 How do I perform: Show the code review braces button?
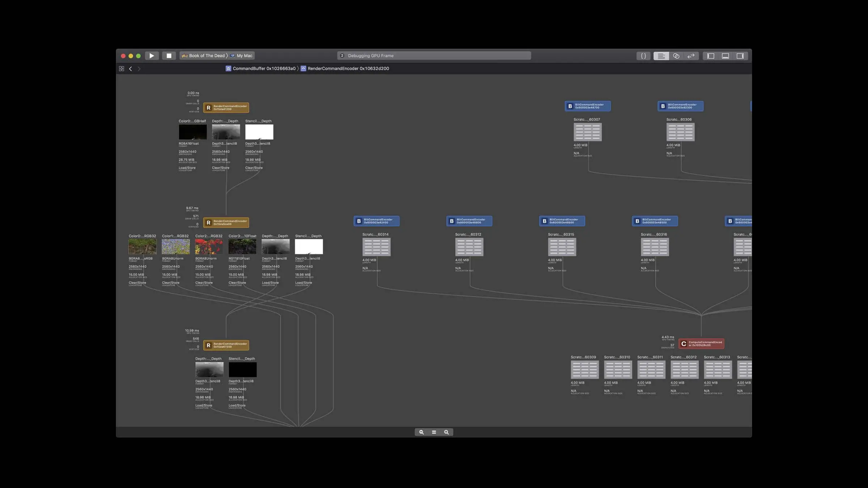click(x=643, y=56)
